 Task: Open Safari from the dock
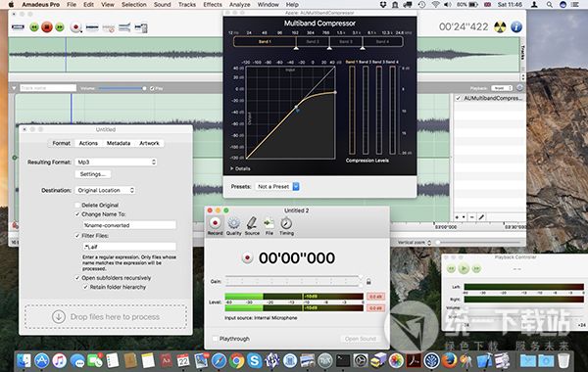coord(219,360)
